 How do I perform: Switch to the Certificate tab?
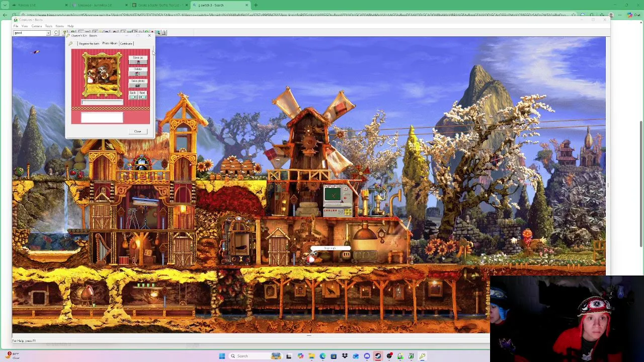[x=126, y=44]
